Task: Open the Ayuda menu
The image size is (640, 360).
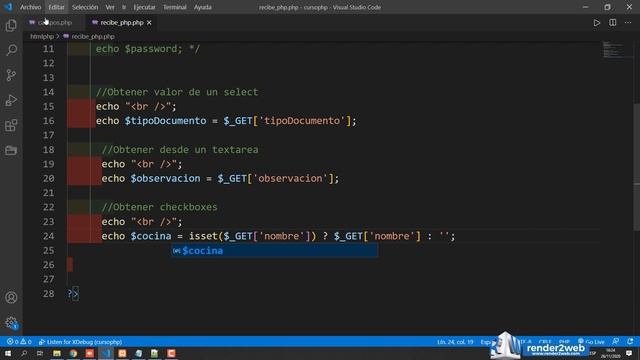Action: point(202,7)
